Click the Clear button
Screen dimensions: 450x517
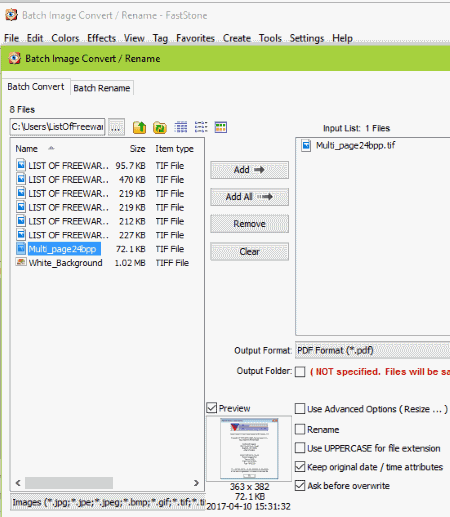coord(249,251)
